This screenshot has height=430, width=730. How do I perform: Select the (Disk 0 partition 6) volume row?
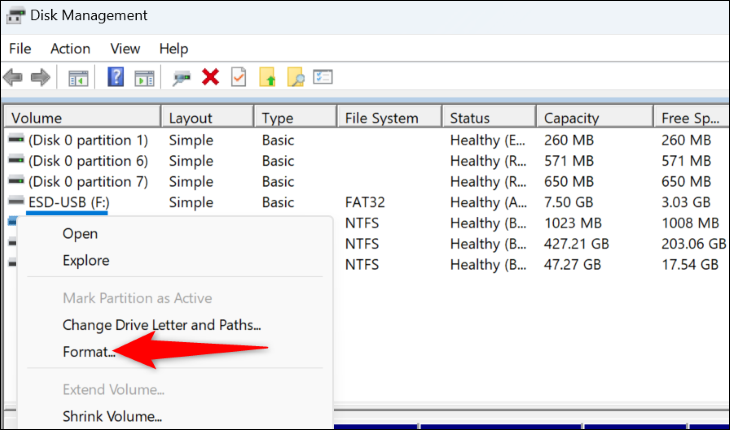click(x=88, y=161)
